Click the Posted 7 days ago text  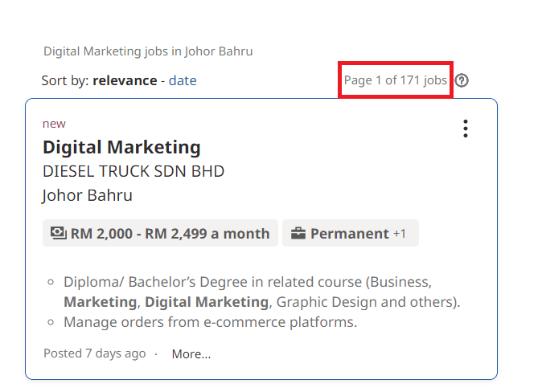tap(95, 353)
